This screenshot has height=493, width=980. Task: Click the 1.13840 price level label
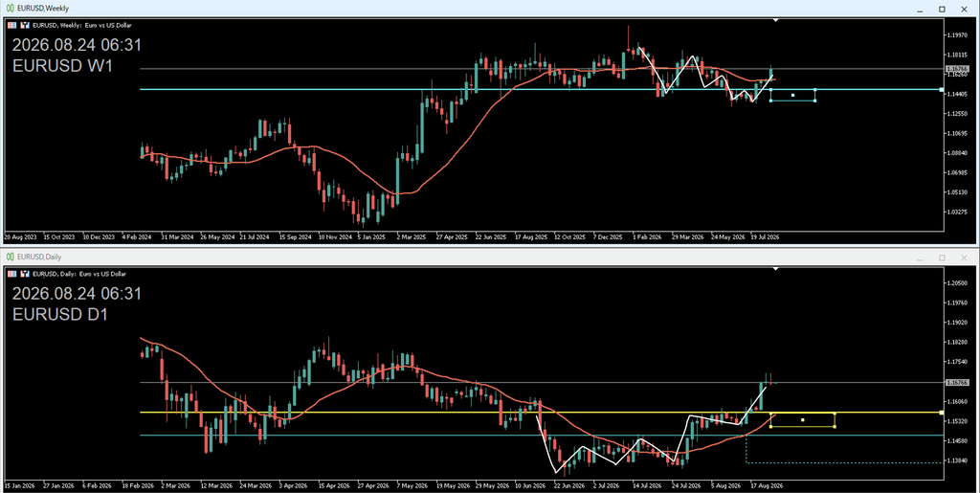tap(958, 460)
